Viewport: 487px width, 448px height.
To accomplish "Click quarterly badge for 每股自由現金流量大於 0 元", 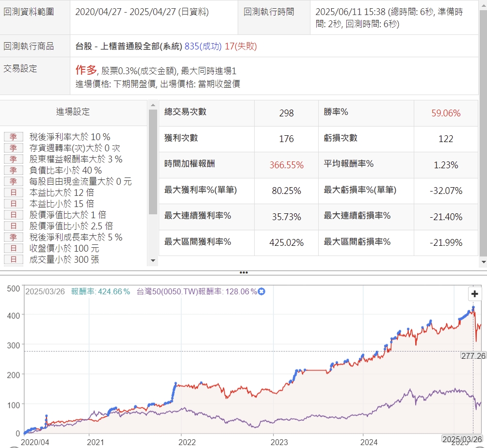I will click(x=13, y=181).
